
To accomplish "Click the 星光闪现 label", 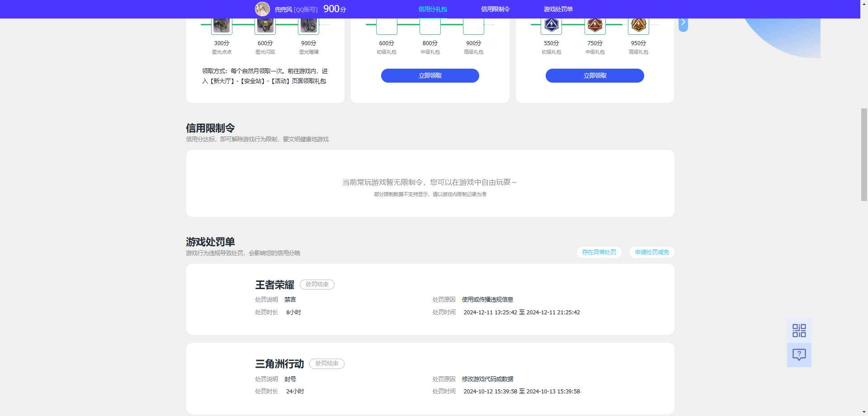I will tap(265, 52).
